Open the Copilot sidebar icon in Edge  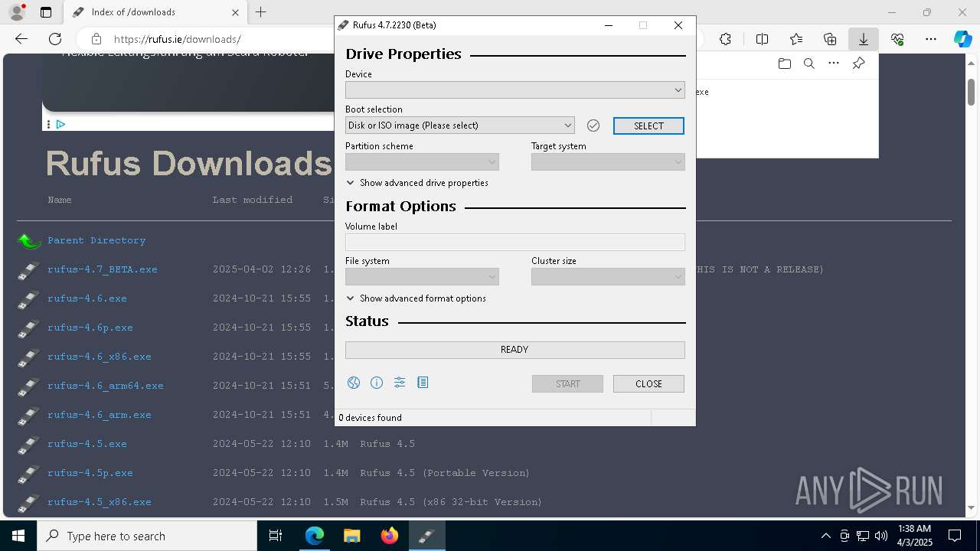(x=962, y=39)
